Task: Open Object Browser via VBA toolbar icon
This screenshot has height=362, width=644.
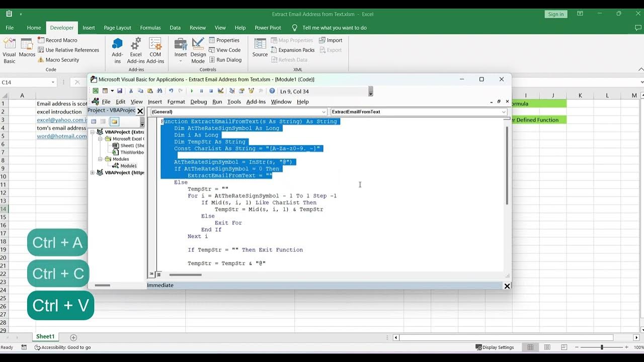Action: 251,91
